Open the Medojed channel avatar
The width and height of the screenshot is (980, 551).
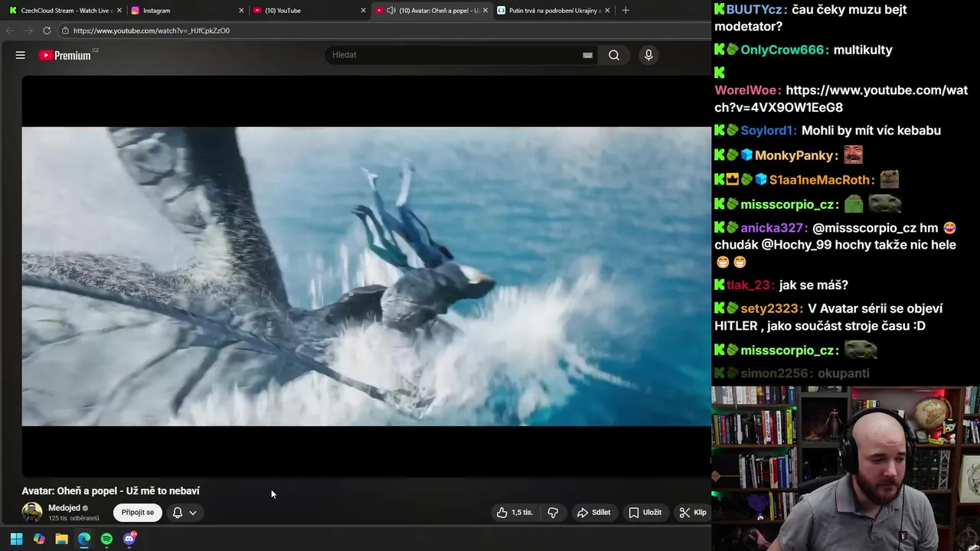pos(32,513)
